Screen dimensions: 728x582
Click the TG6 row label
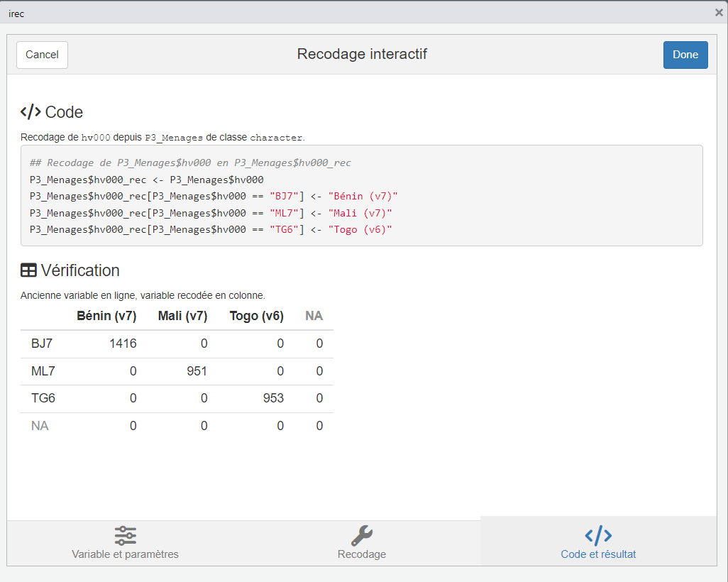(x=43, y=398)
